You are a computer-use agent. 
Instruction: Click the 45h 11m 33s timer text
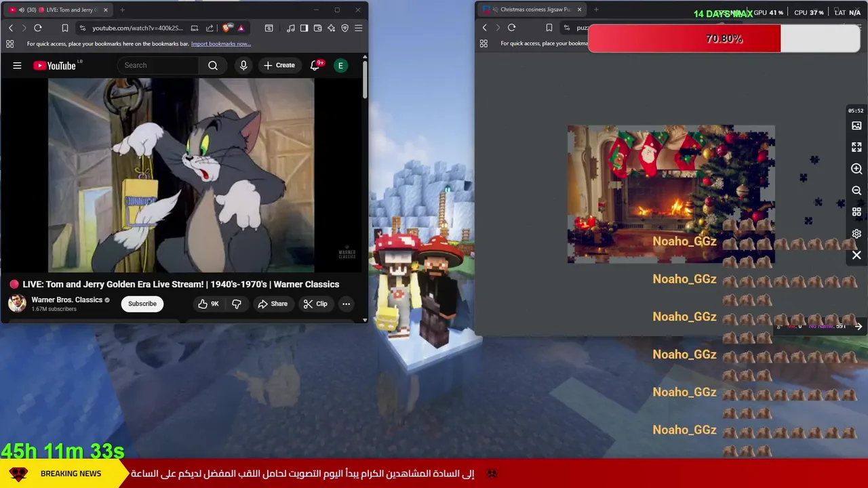point(62,451)
